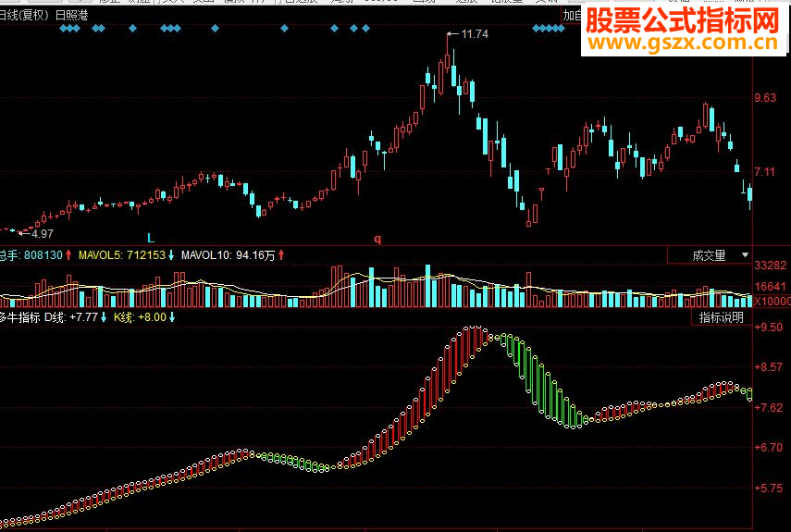Click the down arrow beside MAVOL5 value

(171, 255)
